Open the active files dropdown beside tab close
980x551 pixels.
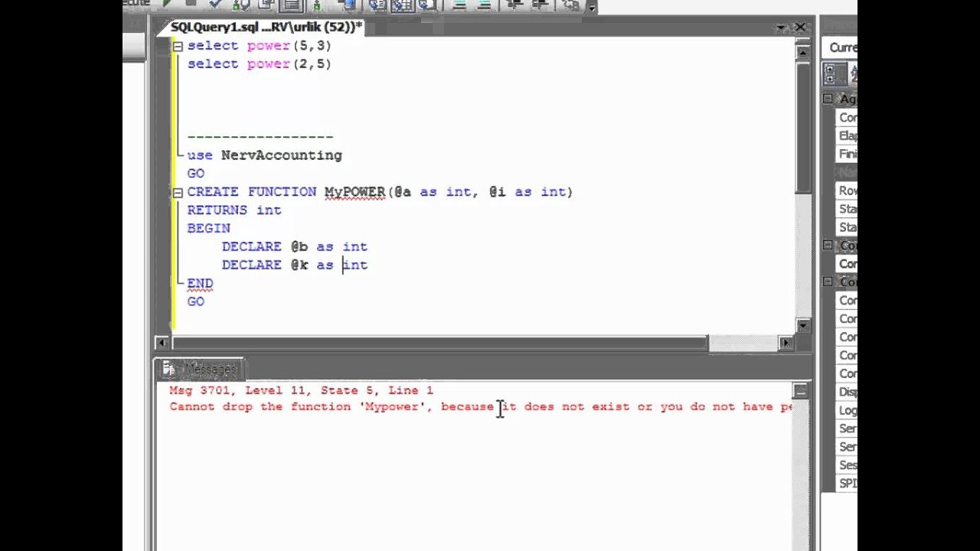click(782, 28)
